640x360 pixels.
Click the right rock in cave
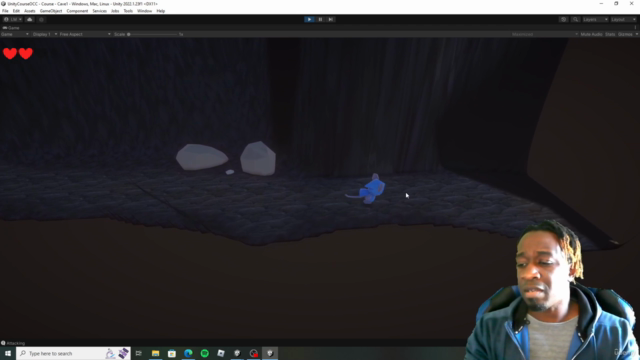pos(258,158)
